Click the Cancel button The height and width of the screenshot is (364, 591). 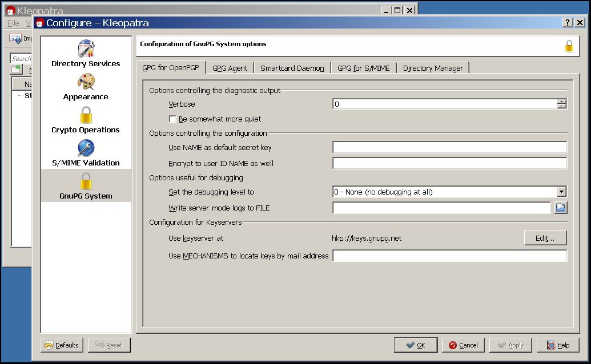point(463,345)
